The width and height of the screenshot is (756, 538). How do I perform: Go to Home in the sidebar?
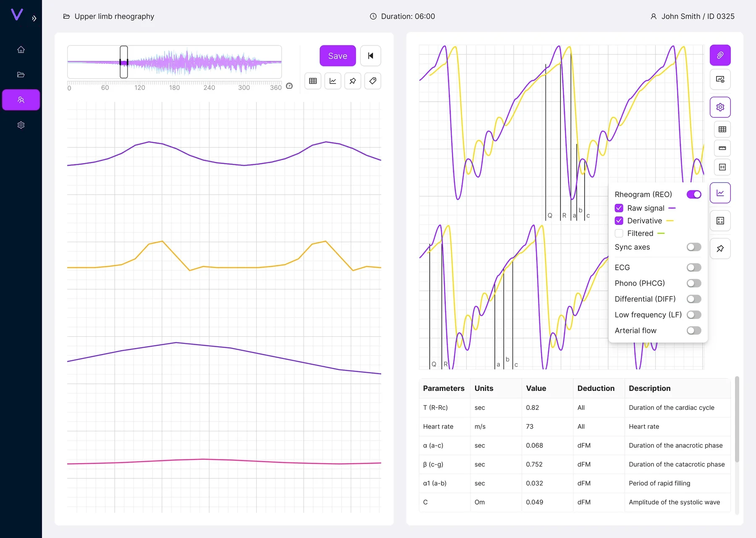tap(21, 50)
